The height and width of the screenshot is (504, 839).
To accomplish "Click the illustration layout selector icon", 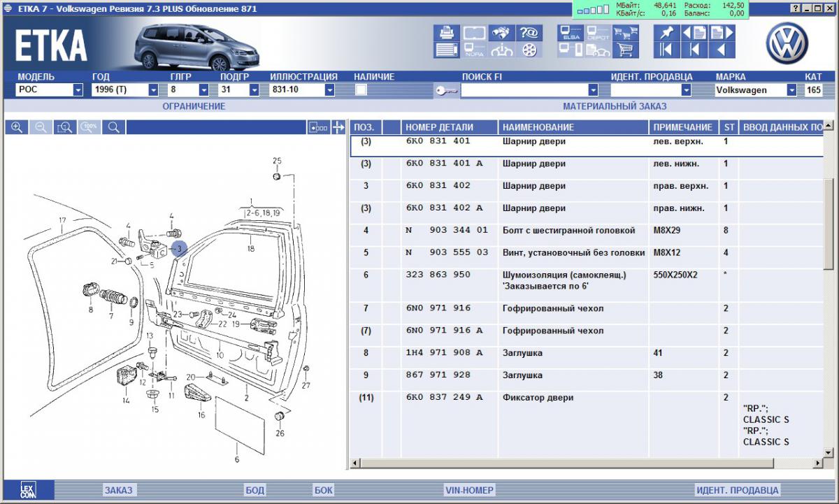I will coord(318,127).
